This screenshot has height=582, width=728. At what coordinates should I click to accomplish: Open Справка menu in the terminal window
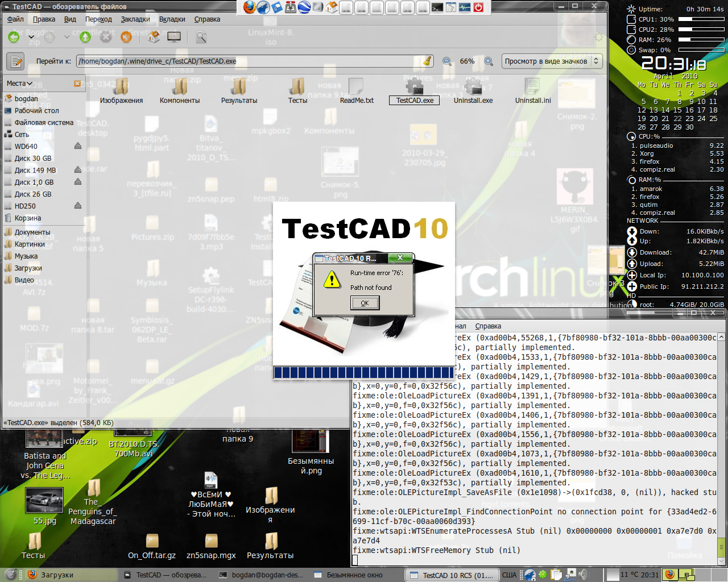pyautogui.click(x=488, y=326)
